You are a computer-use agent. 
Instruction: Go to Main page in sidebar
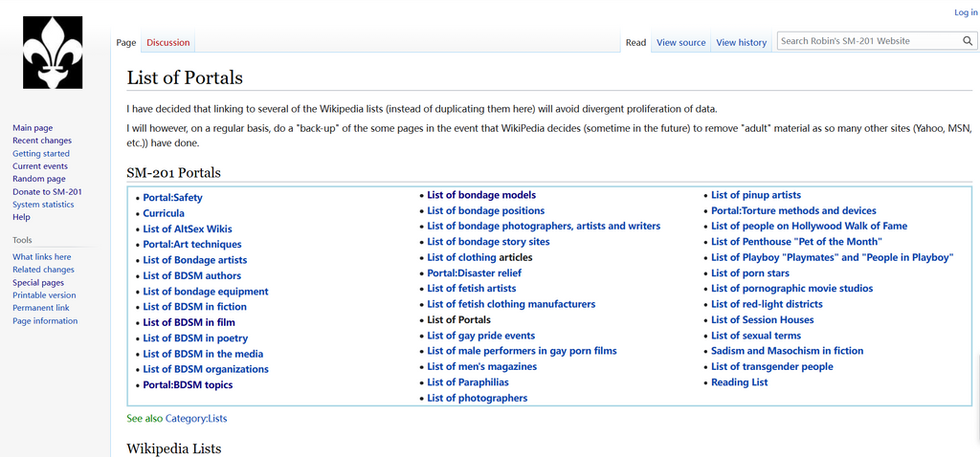(33, 127)
